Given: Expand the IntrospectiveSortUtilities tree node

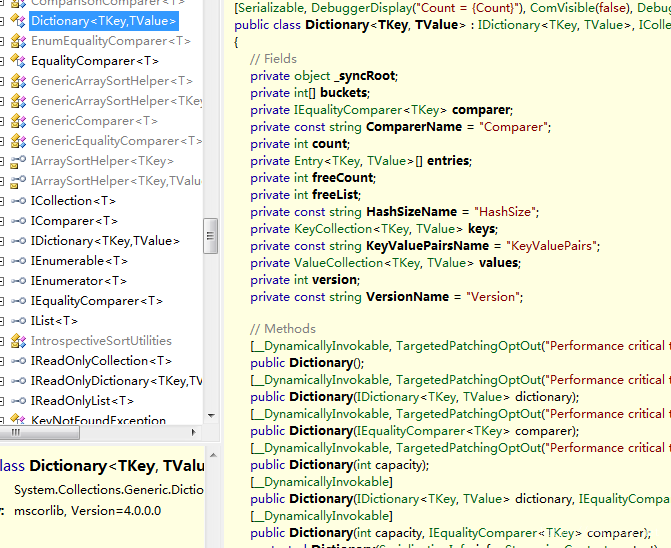Looking at the screenshot, I should 2,341.
